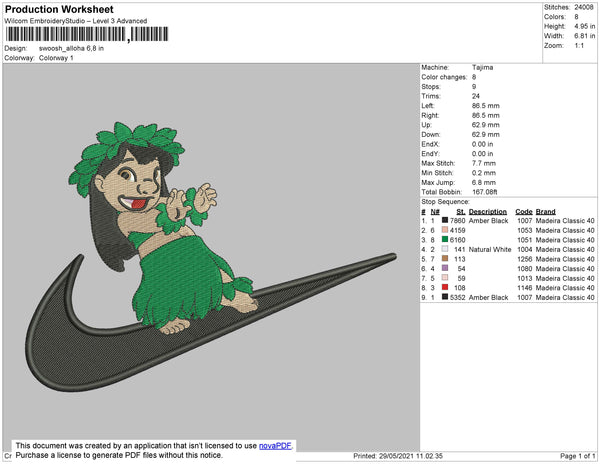This screenshot has height=464, width=600.
Task: Click 'Printed: 29/05/2021 11.02.35' footer text
Action: point(398,456)
